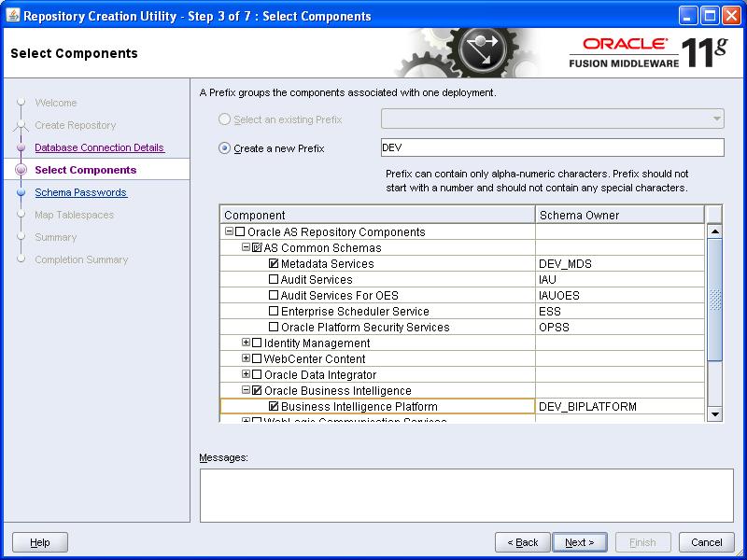Collapse the Oracle Business Intelligence node
This screenshot has height=560, width=747.
tap(246, 390)
